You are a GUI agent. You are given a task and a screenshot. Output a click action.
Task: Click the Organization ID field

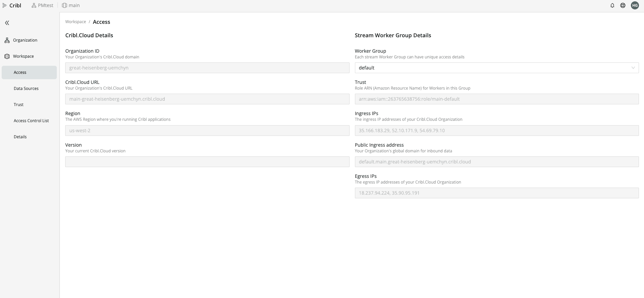point(207,68)
